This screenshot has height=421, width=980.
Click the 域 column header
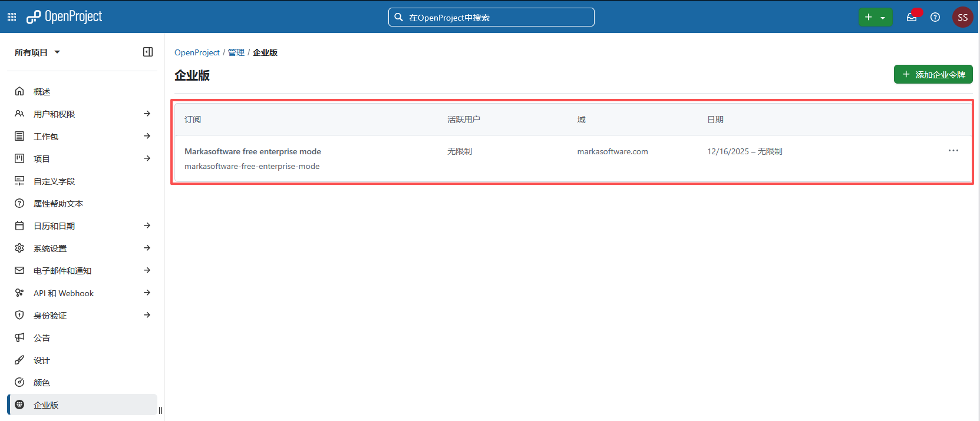581,120
